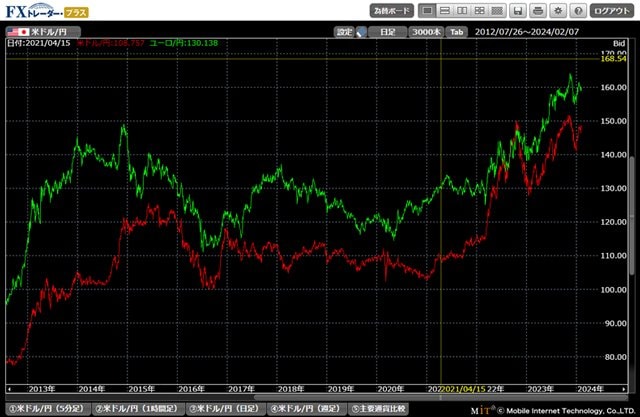Image resolution: width=640 pixels, height=417 pixels.
Task: Click the drawing tool icon beside 設定
Action: point(362,32)
